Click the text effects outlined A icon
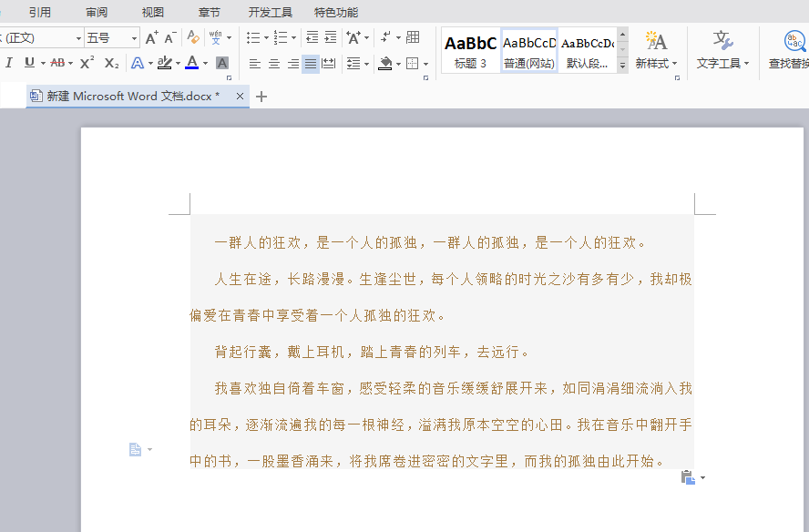This screenshot has width=809, height=532. pyautogui.click(x=138, y=63)
